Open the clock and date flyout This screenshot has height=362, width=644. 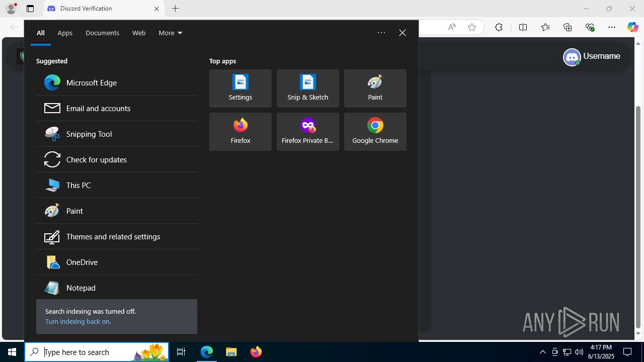pyautogui.click(x=601, y=352)
